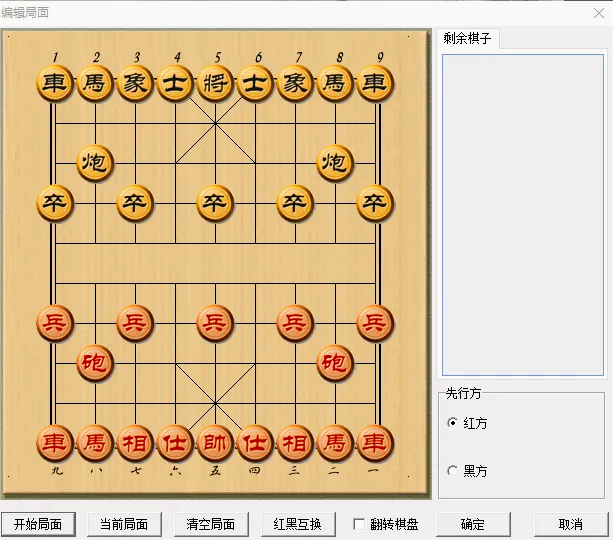Select the black general 將 piece
613x540 pixels.
pos(215,83)
